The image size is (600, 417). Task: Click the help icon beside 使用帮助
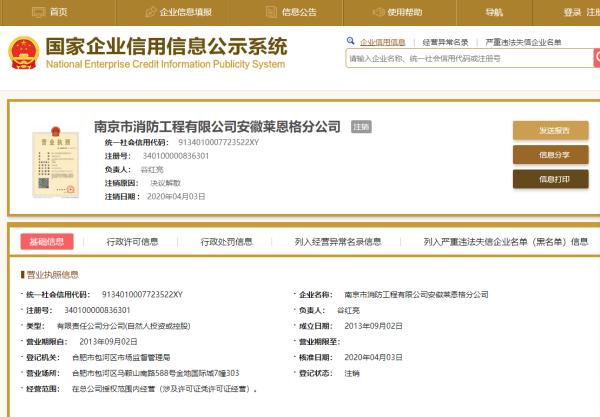click(x=378, y=12)
